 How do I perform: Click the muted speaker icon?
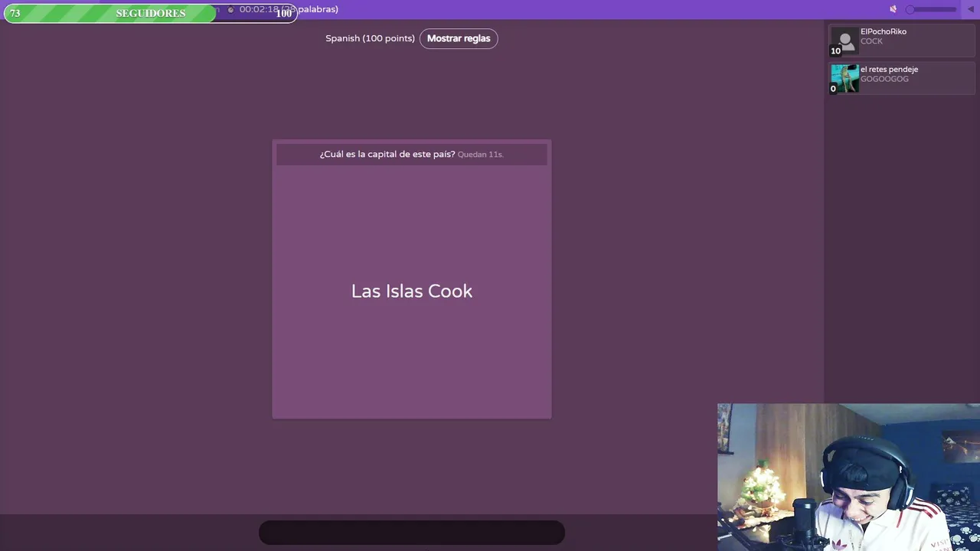pos(893,9)
